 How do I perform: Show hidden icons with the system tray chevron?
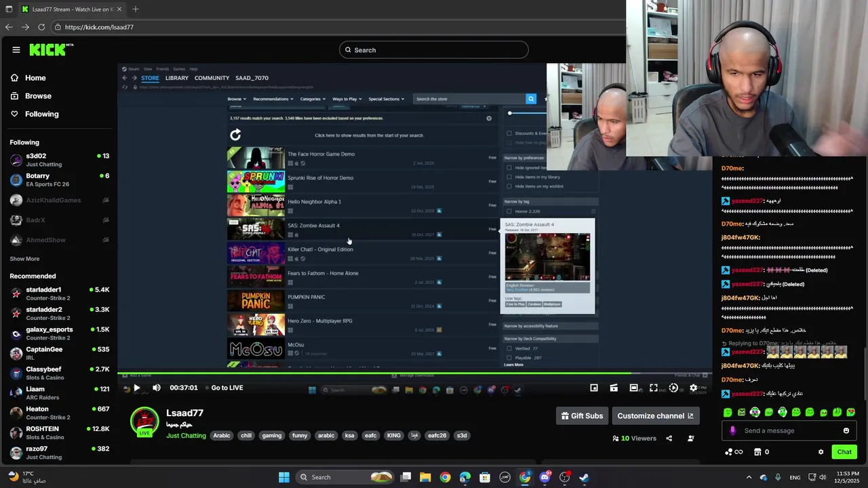click(749, 477)
